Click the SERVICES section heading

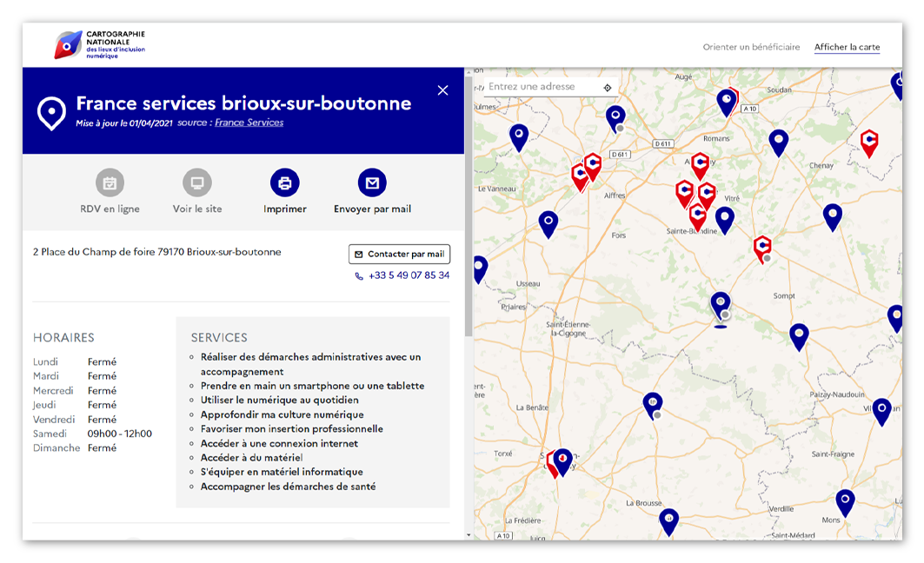pyautogui.click(x=219, y=337)
